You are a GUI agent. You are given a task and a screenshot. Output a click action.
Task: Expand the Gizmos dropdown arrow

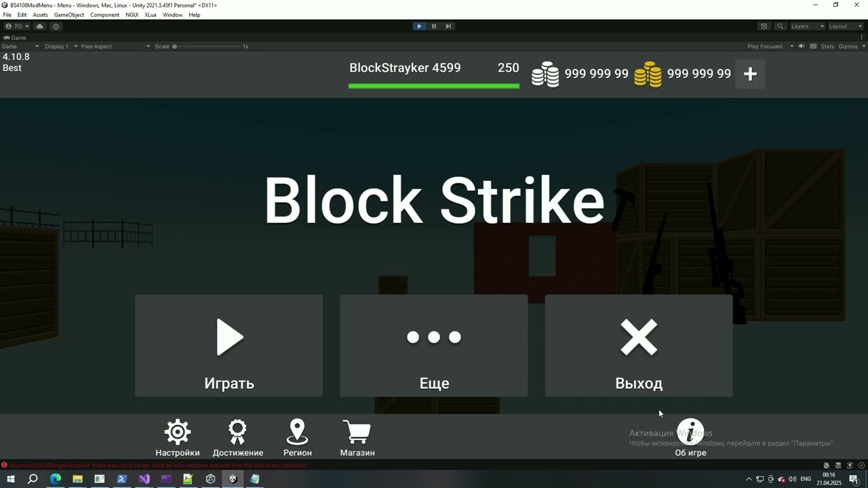pos(863,47)
